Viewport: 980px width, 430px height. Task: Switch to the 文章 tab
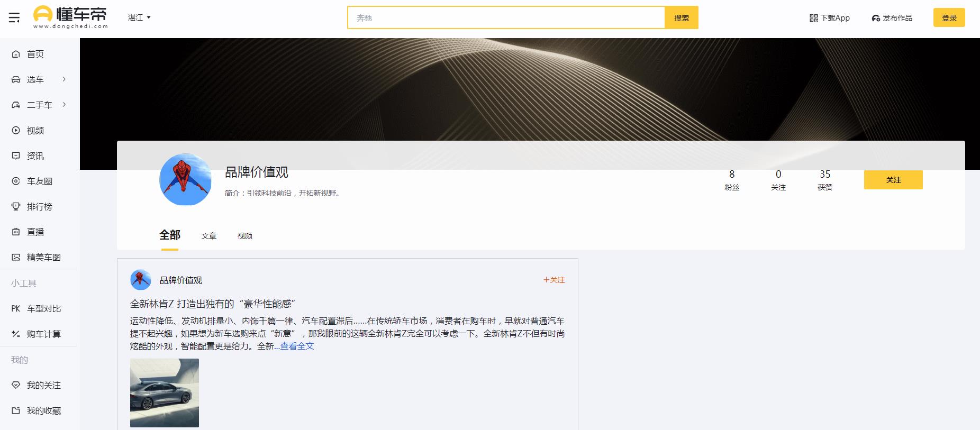point(209,236)
